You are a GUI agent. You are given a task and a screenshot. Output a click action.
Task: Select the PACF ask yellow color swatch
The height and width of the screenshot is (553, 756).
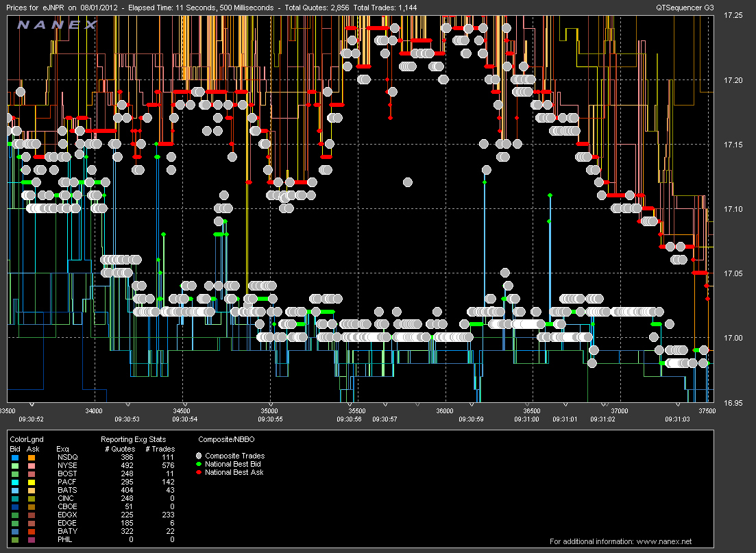[x=32, y=482]
